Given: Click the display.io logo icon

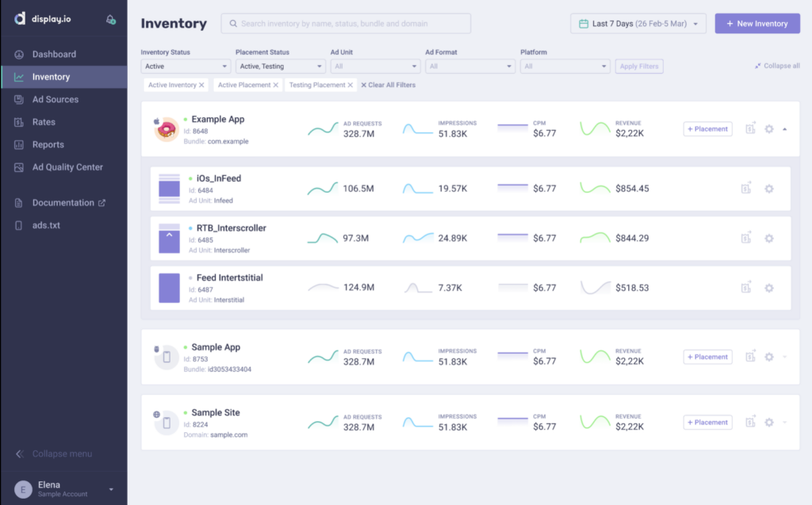Looking at the screenshot, I should [x=19, y=19].
